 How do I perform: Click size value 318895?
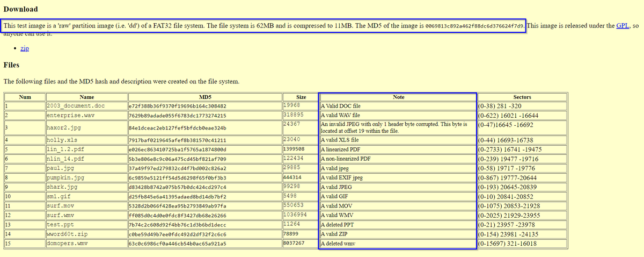[x=293, y=115]
